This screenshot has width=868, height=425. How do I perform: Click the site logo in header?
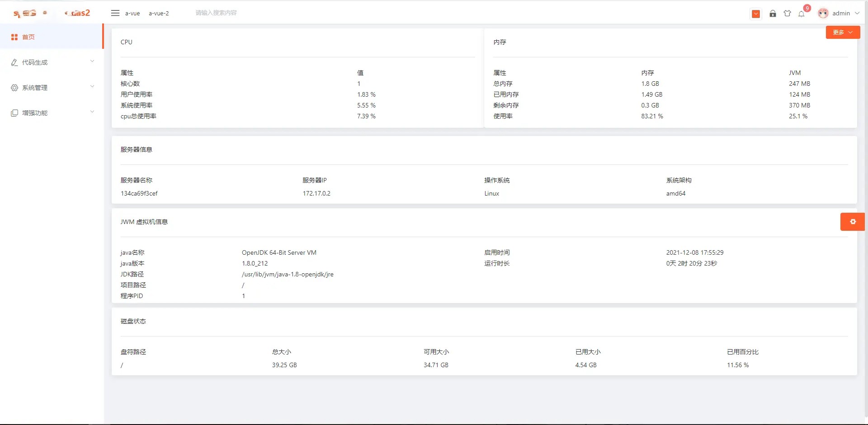tap(52, 13)
